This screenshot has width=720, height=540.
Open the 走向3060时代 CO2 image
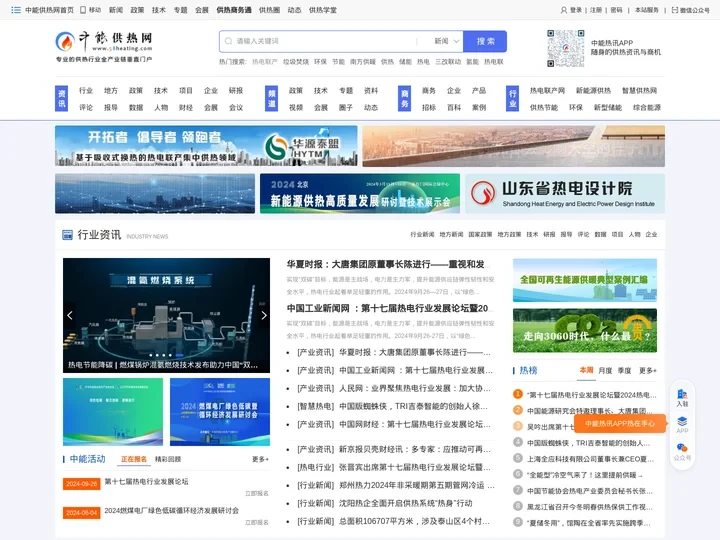(585, 330)
